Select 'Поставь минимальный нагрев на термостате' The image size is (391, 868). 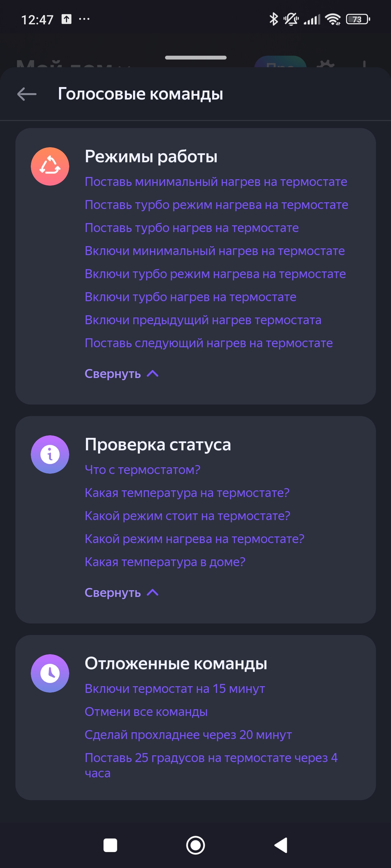point(216,182)
